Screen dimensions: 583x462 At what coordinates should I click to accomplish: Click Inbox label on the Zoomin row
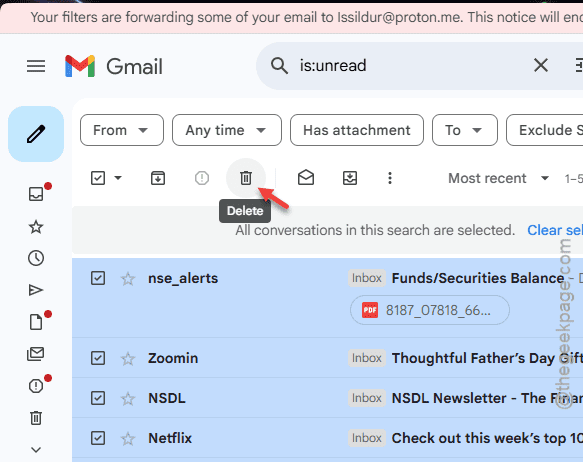[367, 358]
